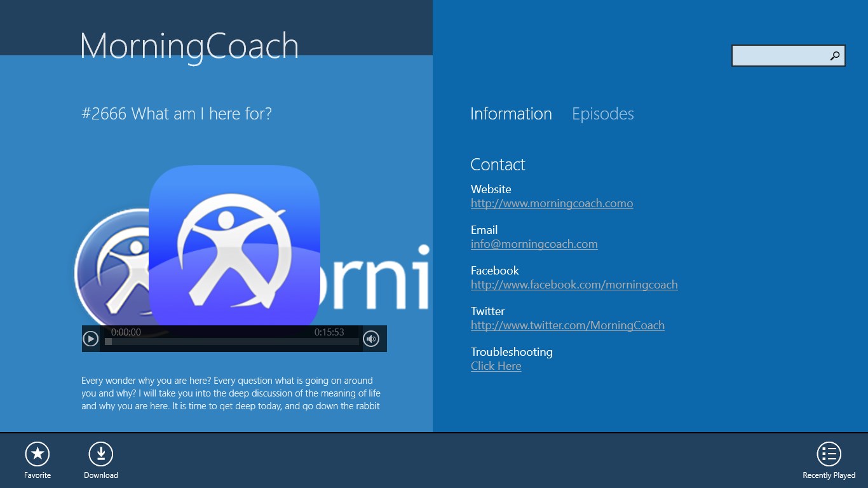Click the Website label

click(x=491, y=189)
